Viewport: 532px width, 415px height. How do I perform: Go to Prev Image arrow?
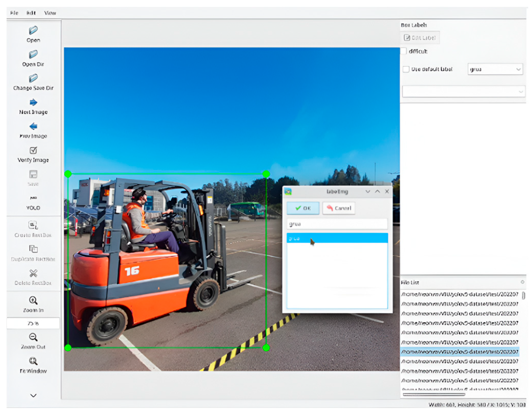33,126
